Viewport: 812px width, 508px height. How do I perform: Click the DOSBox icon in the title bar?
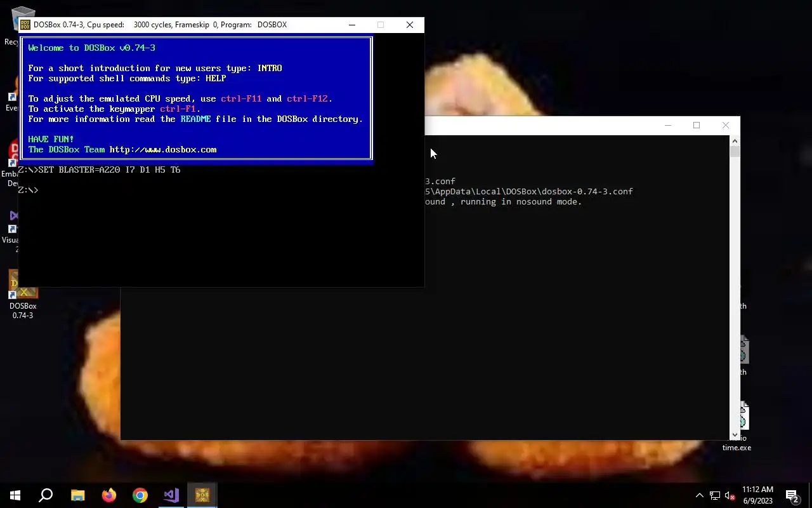[x=25, y=25]
